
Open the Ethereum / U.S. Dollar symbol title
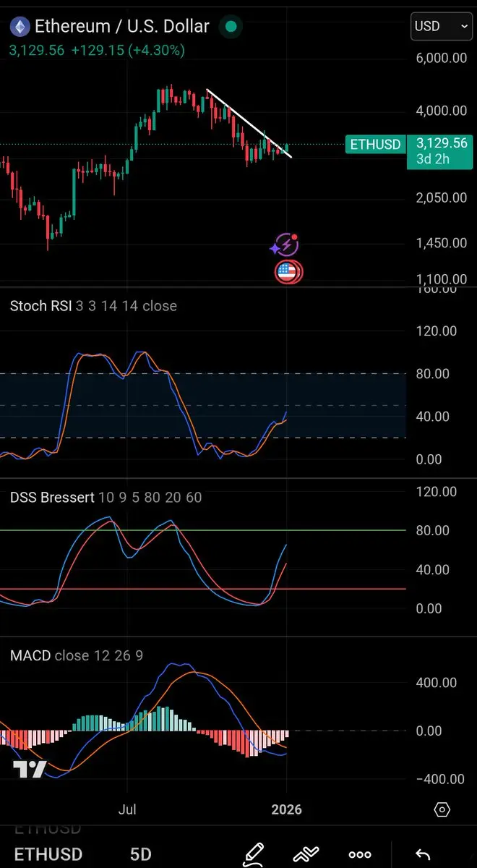(122, 27)
